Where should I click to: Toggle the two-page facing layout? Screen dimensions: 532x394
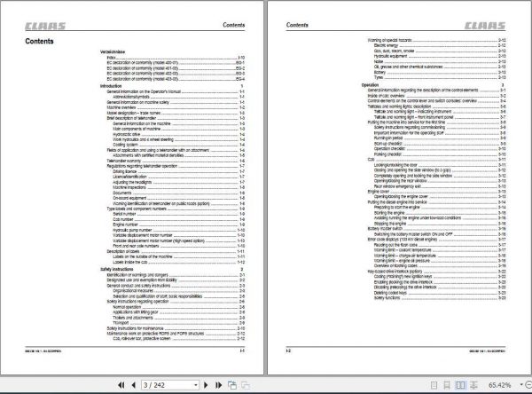point(460,385)
